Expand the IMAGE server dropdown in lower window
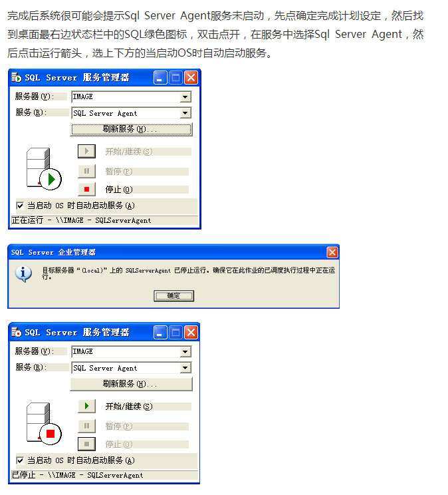This screenshot has height=495, width=448. click(185, 351)
